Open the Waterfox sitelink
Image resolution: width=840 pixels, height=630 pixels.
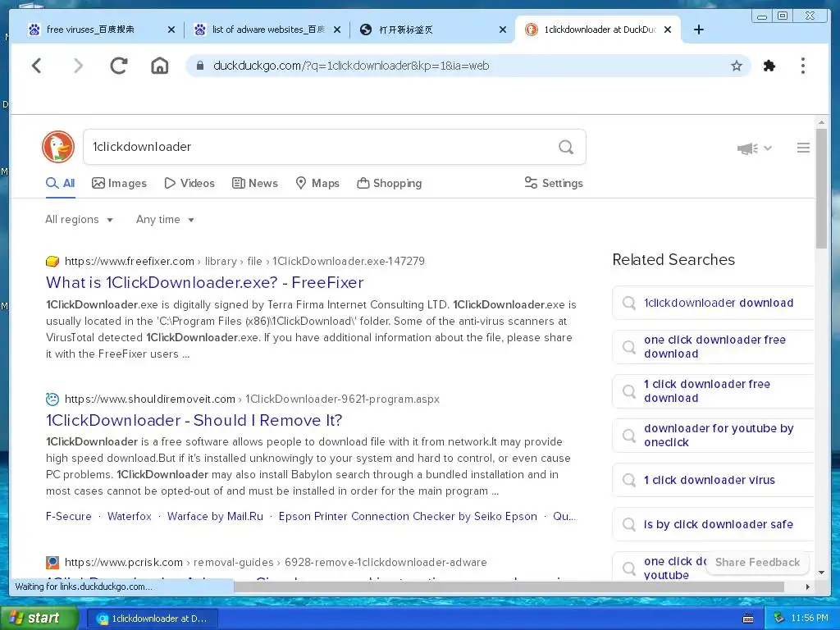point(129,517)
